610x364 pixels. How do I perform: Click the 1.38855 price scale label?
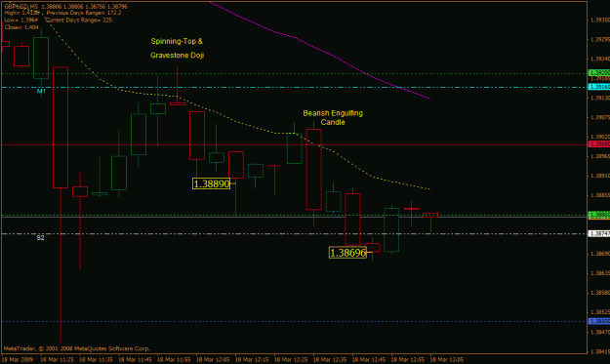(x=599, y=195)
